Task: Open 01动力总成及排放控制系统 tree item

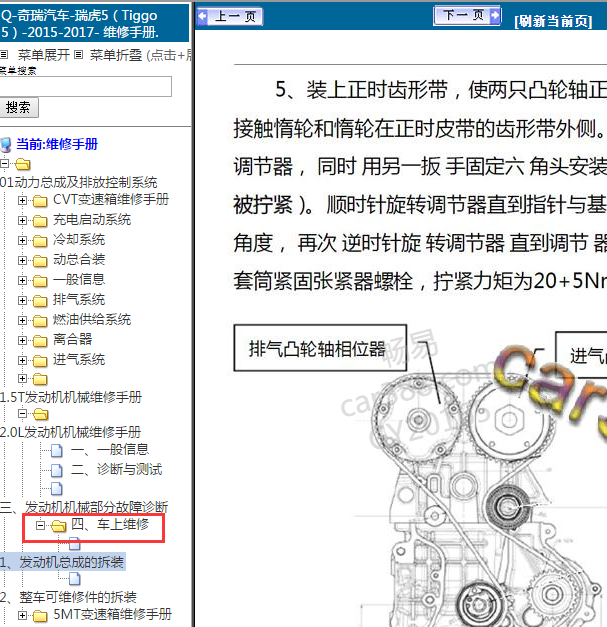Action: tap(78, 182)
